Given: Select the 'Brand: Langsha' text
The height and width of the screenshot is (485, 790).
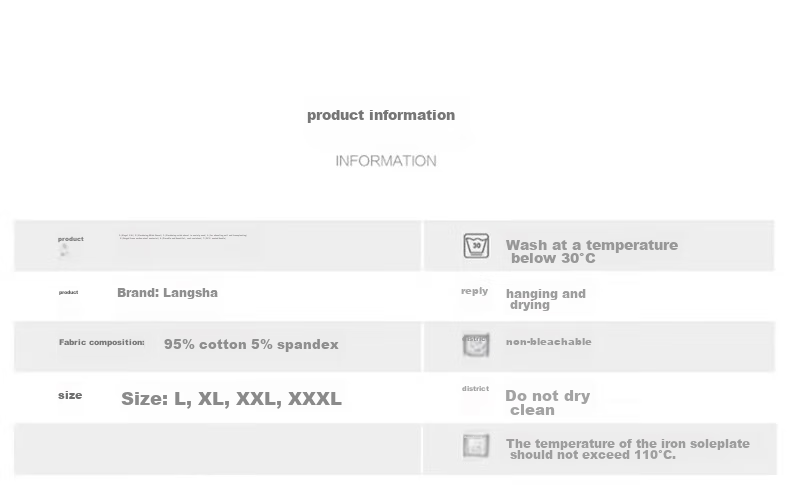Looking at the screenshot, I should coord(167,293).
